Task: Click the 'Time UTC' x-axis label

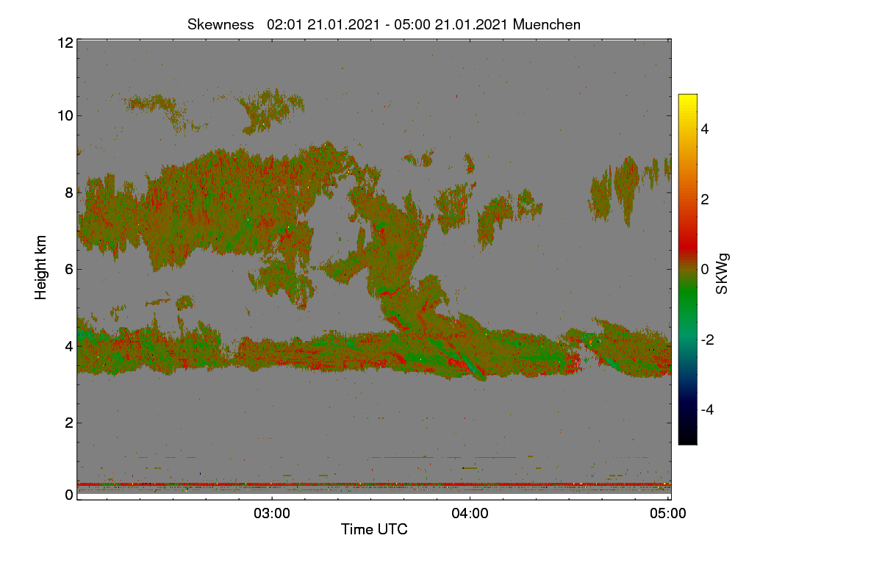Action: tap(374, 529)
